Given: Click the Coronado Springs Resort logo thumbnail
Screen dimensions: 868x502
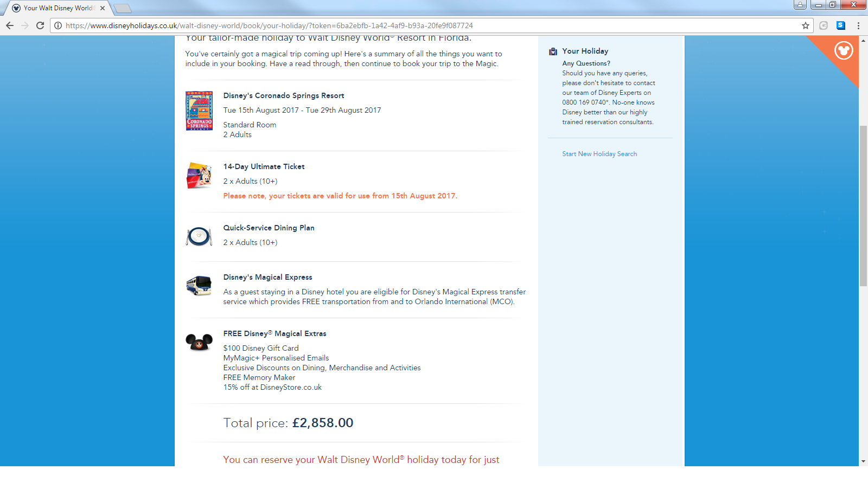Looking at the screenshot, I should [x=199, y=111].
